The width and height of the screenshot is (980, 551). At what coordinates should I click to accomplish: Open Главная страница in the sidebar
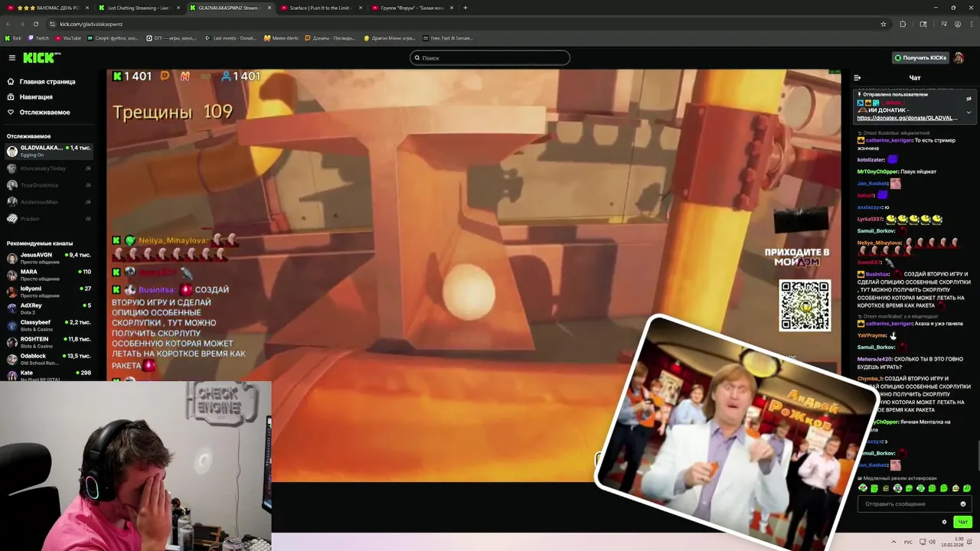pyautogui.click(x=47, y=81)
